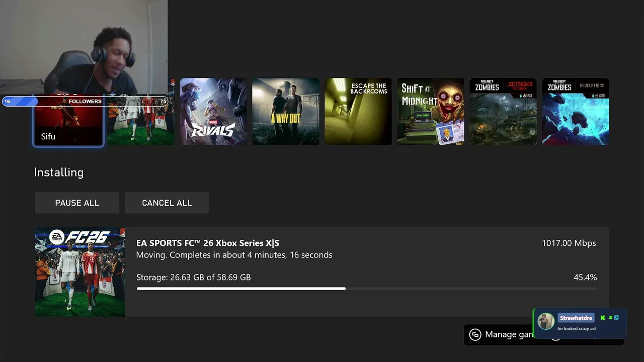Click the 1017.00 Mbps speed value
Viewport: 644px width, 362px height.
point(569,243)
